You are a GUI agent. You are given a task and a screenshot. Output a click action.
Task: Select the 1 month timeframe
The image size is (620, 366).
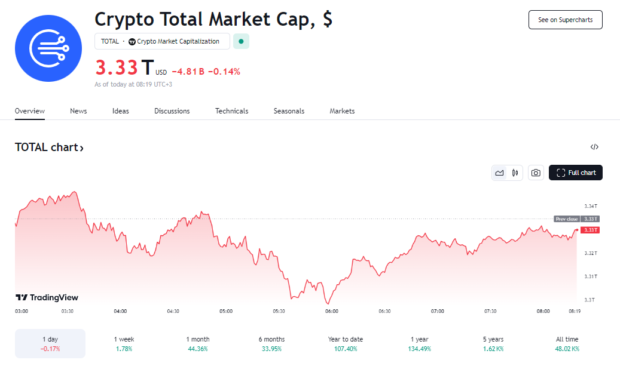pos(198,343)
